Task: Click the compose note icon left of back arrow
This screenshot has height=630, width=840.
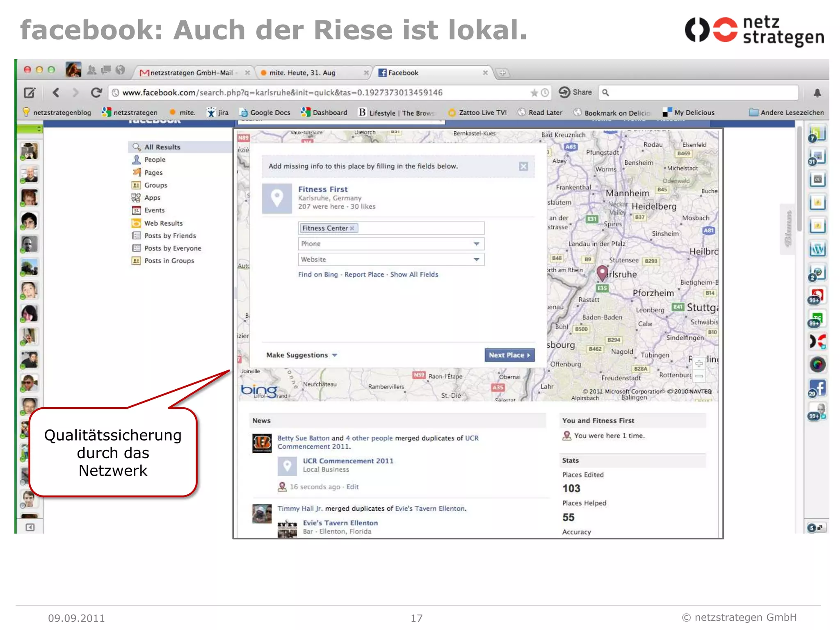Action: (30, 93)
